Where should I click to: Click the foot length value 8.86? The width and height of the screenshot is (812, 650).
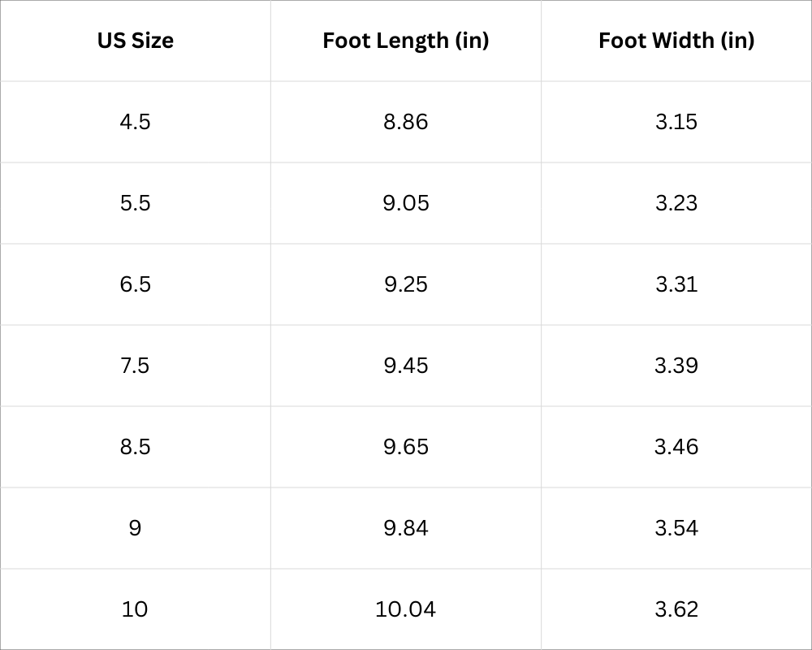tap(405, 122)
